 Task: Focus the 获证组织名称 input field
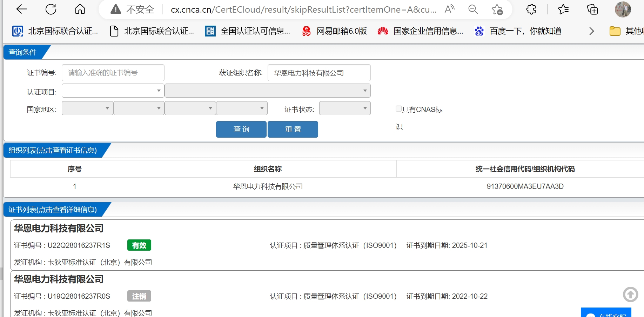click(319, 73)
